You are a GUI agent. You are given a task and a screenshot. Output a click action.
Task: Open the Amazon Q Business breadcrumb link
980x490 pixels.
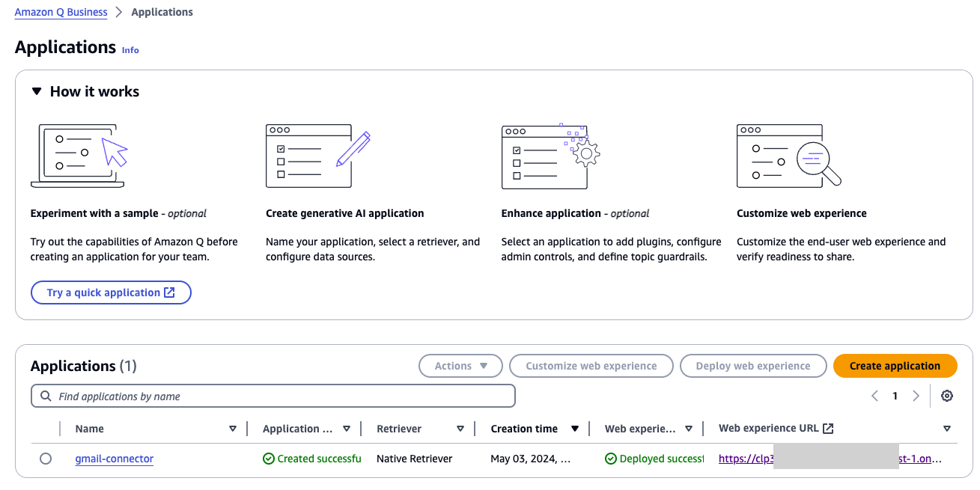click(61, 12)
